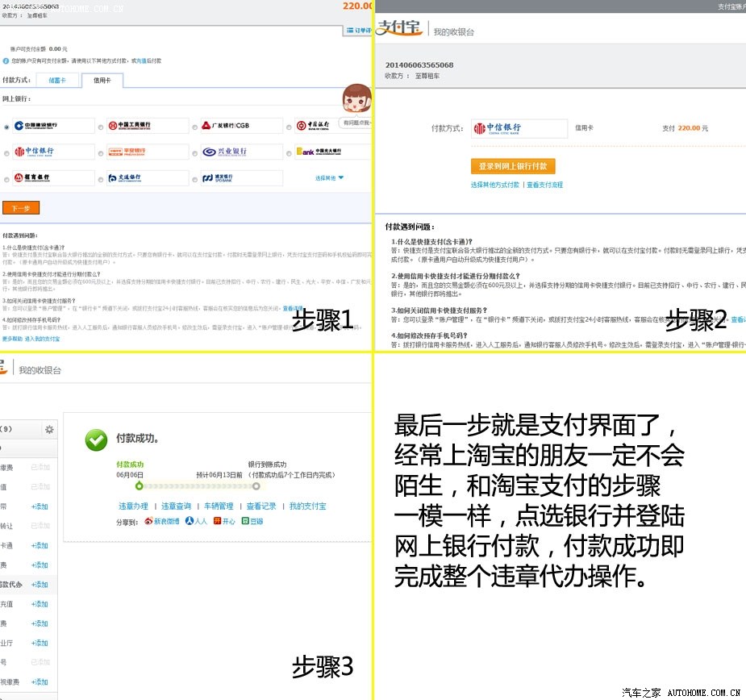Click the 中国光大银行 bank logo

click(319, 152)
